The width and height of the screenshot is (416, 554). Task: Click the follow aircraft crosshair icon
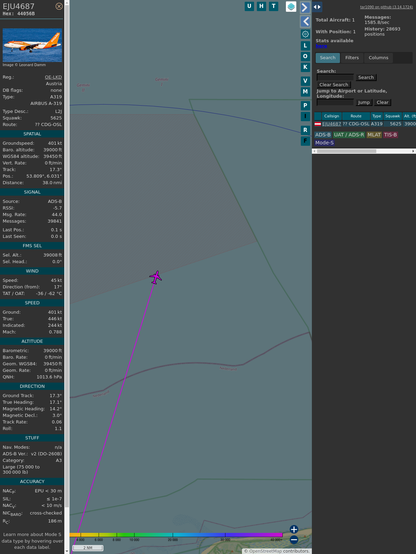pyautogui.click(x=305, y=34)
